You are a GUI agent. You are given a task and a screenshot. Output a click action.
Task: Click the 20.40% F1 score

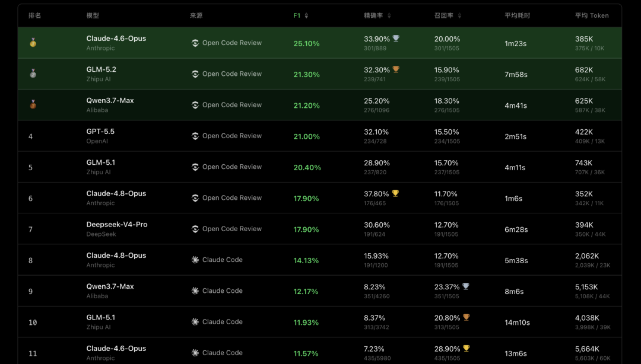(307, 168)
